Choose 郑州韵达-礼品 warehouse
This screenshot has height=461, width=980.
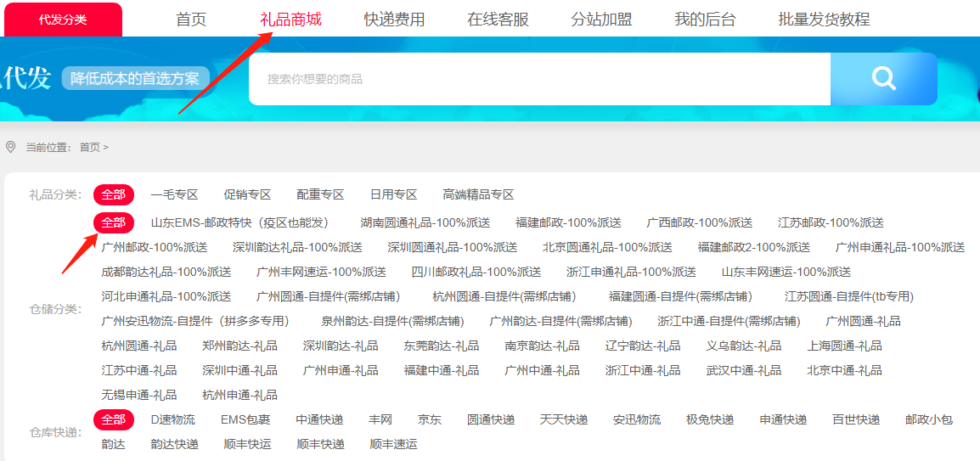tap(240, 346)
